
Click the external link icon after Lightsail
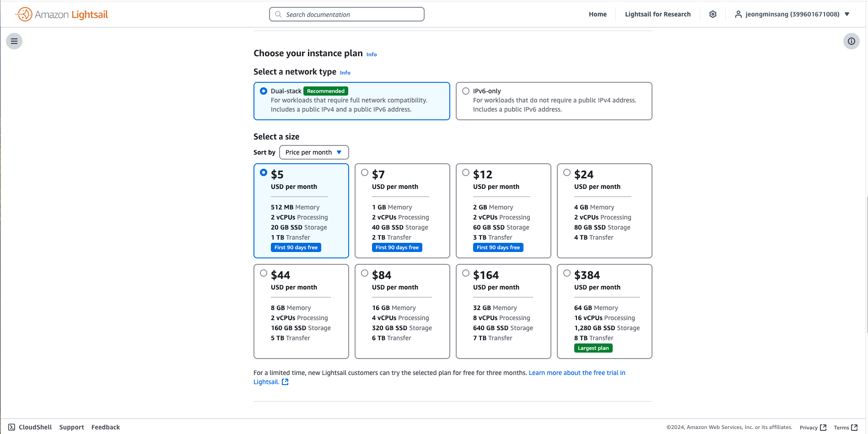pyautogui.click(x=285, y=382)
